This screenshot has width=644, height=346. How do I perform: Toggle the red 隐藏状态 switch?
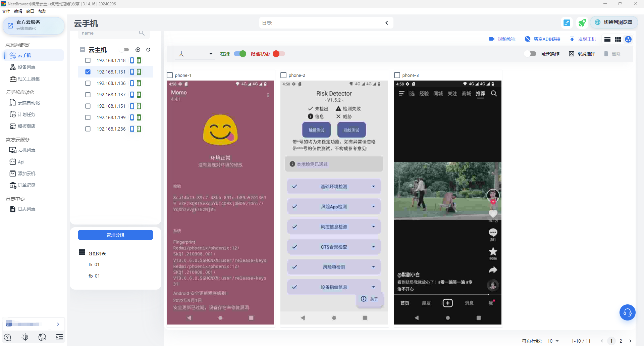[x=278, y=54]
